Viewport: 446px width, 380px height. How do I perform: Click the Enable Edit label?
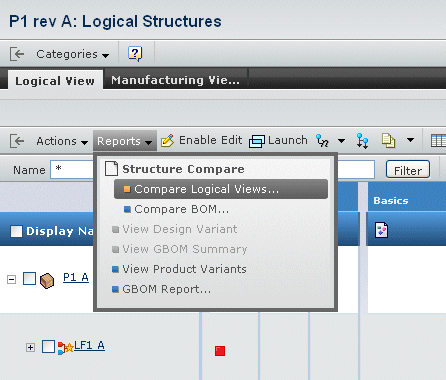tap(211, 140)
